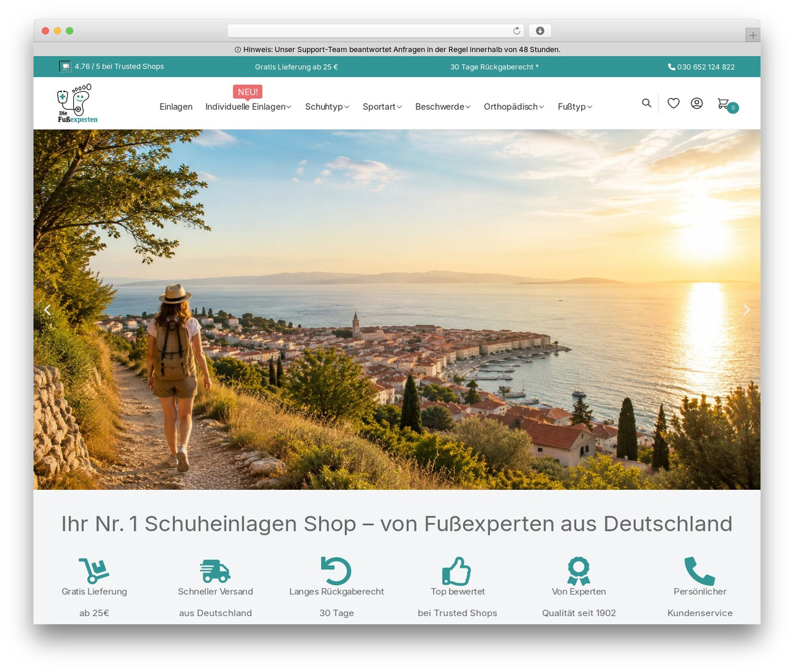Go to the next slider image
Viewport: 794px width, 672px height.
pyautogui.click(x=746, y=309)
